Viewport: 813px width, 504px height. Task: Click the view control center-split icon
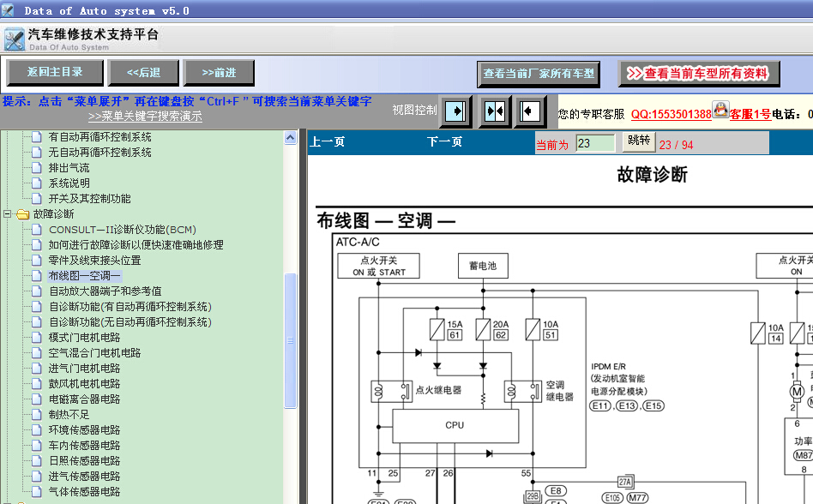pyautogui.click(x=495, y=111)
